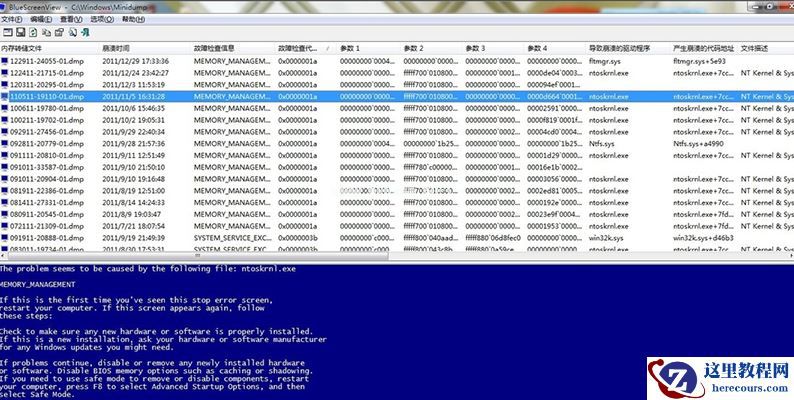Click crash time 2011/7/21 18:07:54
Viewport: 794px width, 400px height.
133,226
